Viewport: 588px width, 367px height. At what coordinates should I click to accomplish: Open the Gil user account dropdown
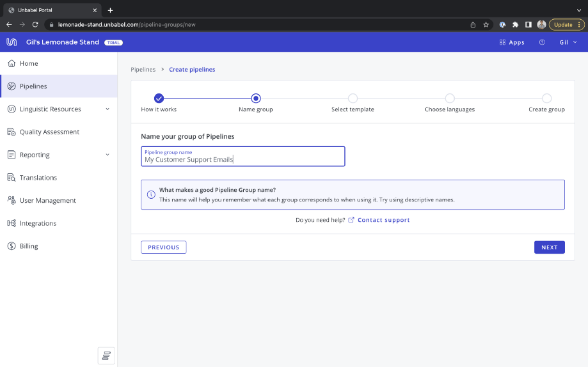(568, 42)
